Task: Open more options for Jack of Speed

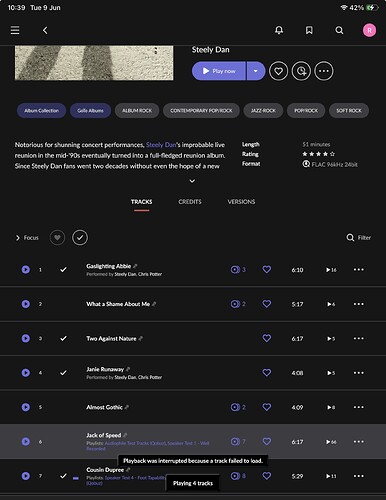Action: pyautogui.click(x=359, y=441)
